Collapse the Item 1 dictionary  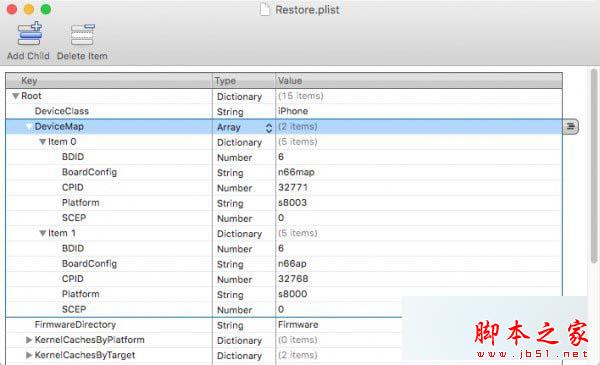point(43,233)
